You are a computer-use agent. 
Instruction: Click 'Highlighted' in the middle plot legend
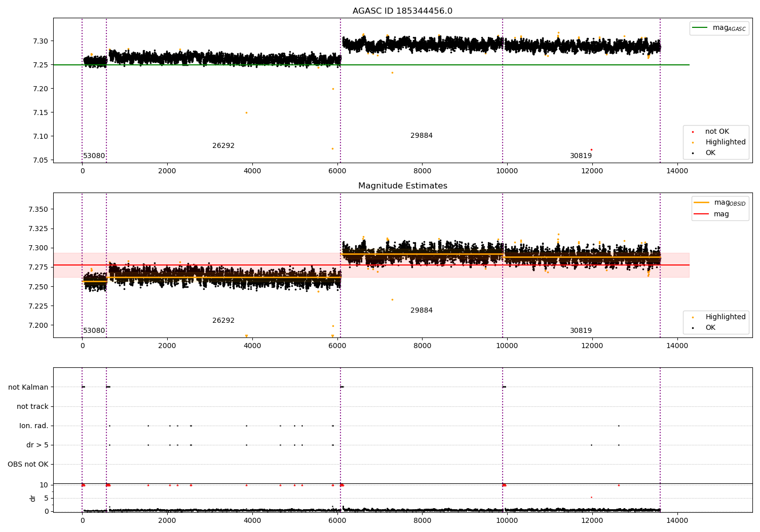(725, 317)
